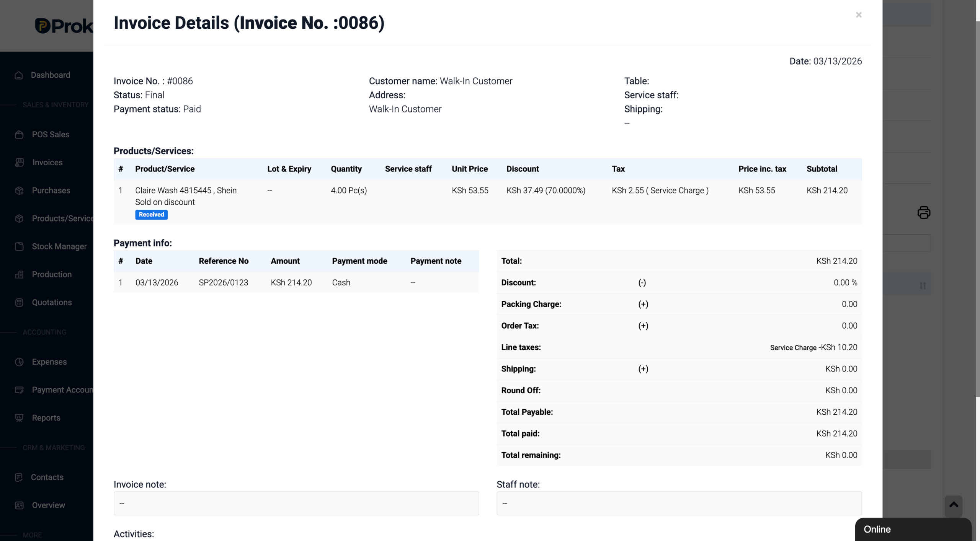This screenshot has width=980, height=541.
Task: Click the Expenses pie chart icon
Action: (20, 362)
